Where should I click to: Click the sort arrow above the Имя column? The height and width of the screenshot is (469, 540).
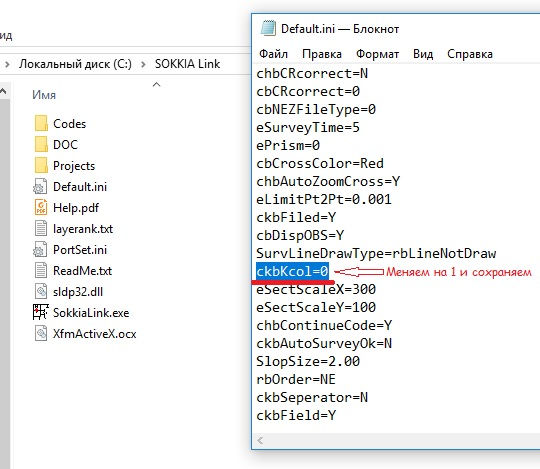coord(156,84)
